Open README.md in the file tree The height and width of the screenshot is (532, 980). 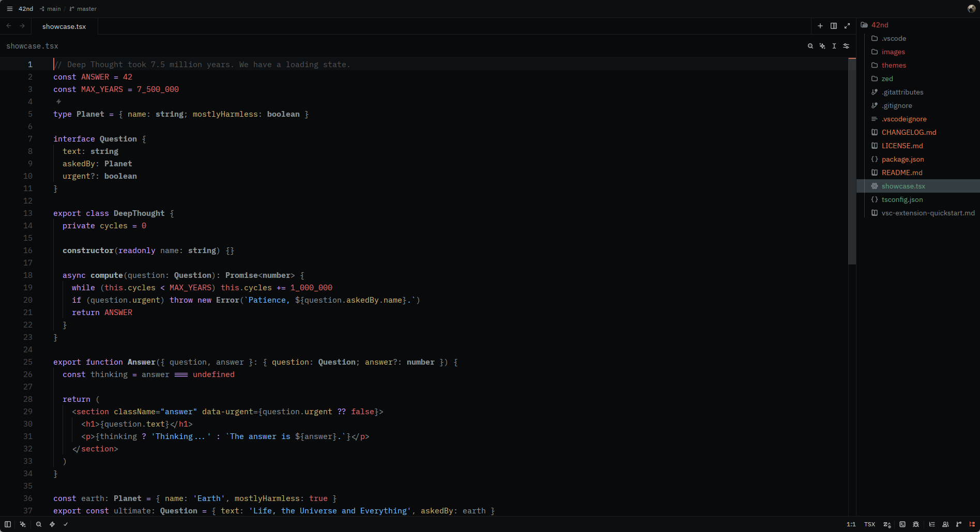click(x=918, y=173)
